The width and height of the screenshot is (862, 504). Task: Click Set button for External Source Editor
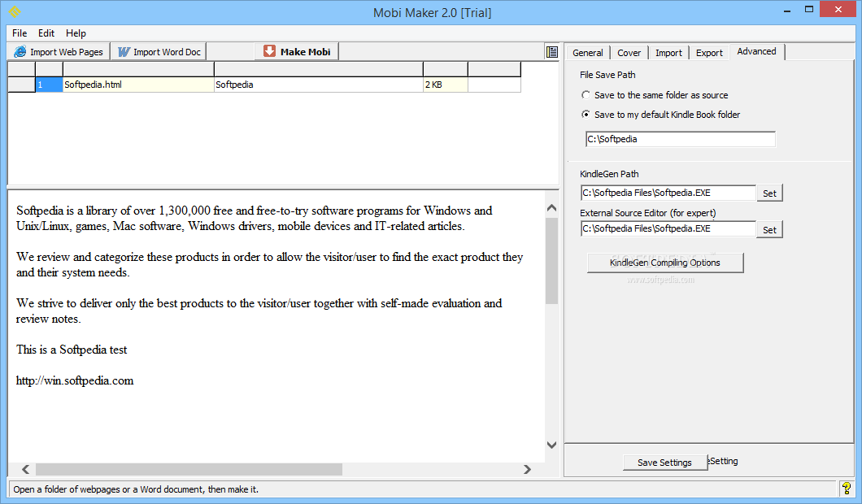tap(769, 230)
